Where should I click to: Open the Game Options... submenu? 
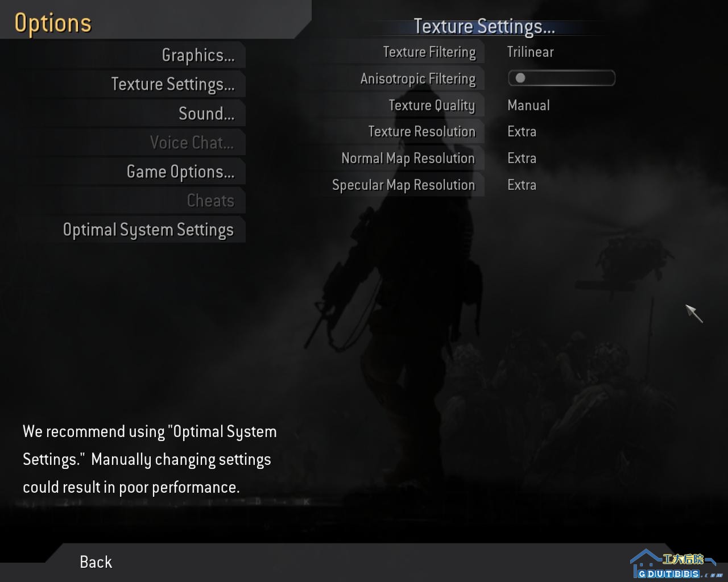pos(180,172)
